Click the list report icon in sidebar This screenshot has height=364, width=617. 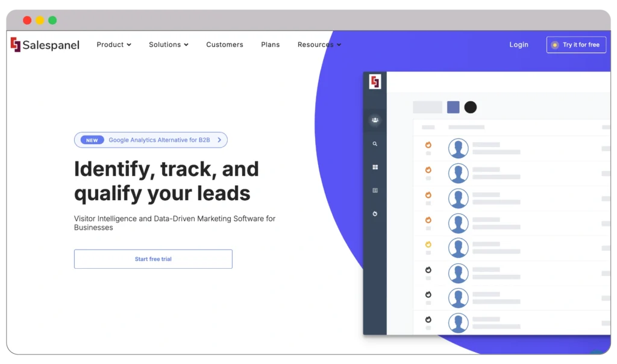pos(375,190)
